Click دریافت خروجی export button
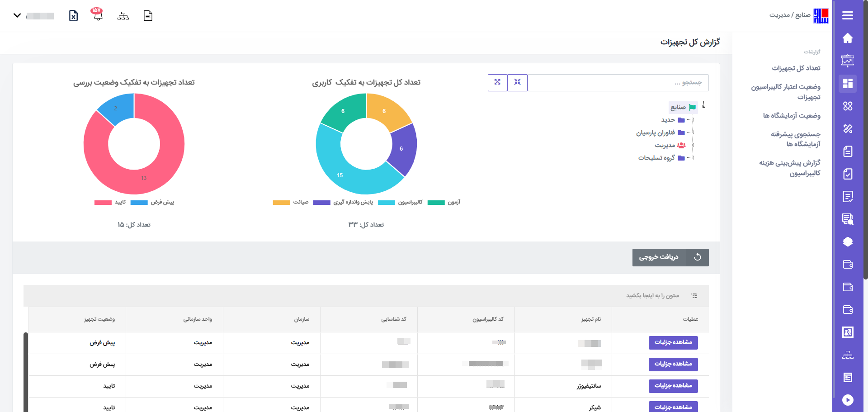The image size is (868, 412). point(659,257)
